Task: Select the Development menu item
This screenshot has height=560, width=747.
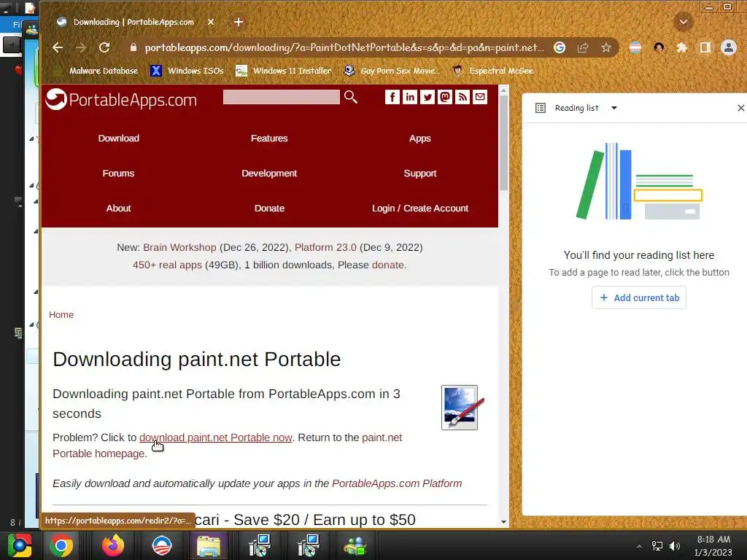Action: pos(269,174)
